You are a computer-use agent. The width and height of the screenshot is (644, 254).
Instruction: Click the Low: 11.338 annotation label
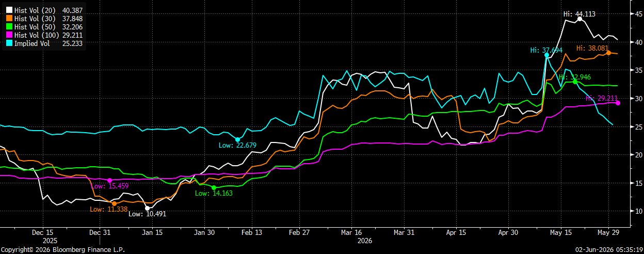(108, 209)
